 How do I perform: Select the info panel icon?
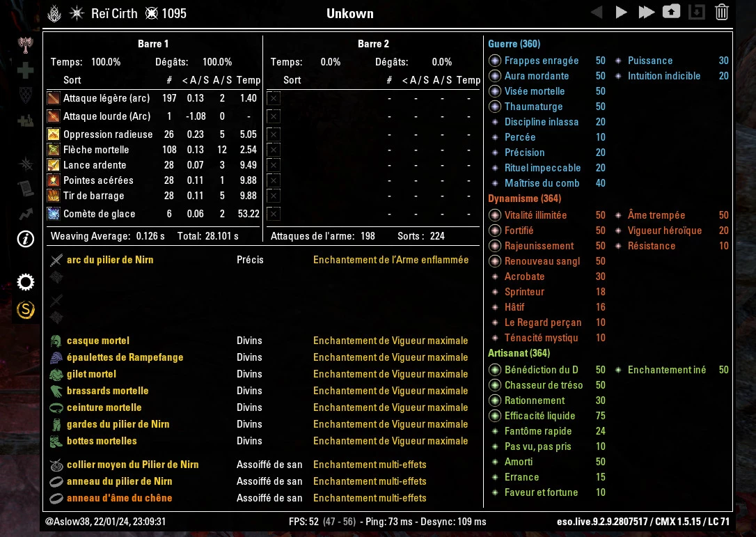[x=26, y=239]
